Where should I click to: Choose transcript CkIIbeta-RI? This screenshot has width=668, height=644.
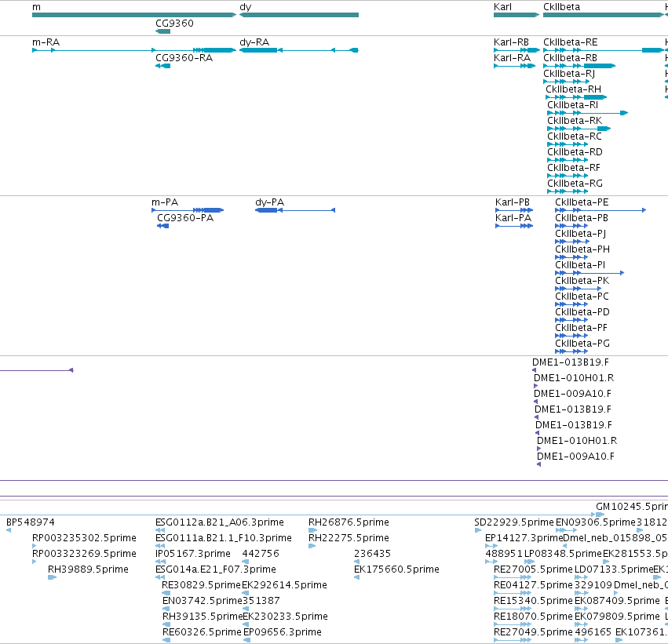[x=572, y=105]
